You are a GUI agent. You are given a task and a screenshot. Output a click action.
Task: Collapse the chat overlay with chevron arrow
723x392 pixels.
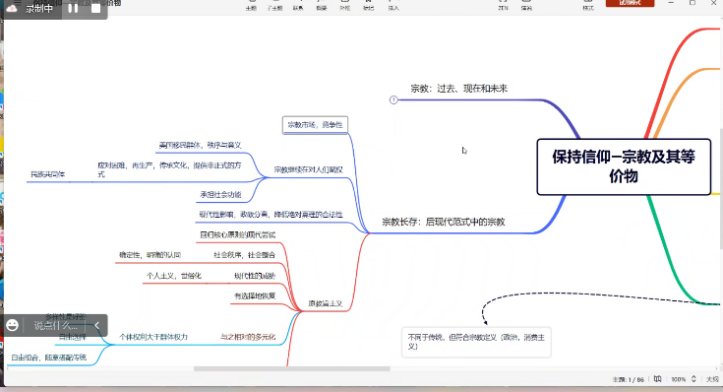click(x=97, y=326)
